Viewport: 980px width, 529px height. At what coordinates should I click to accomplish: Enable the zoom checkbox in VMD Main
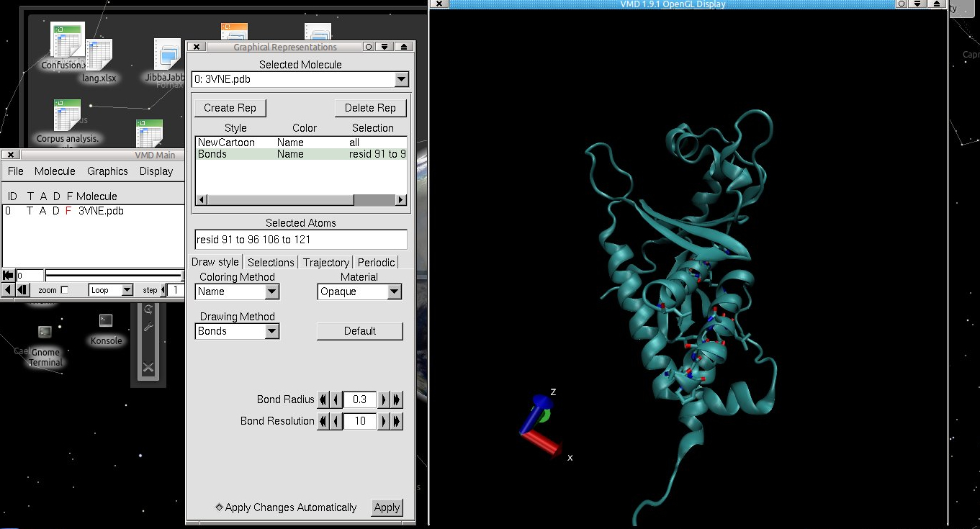(x=65, y=290)
